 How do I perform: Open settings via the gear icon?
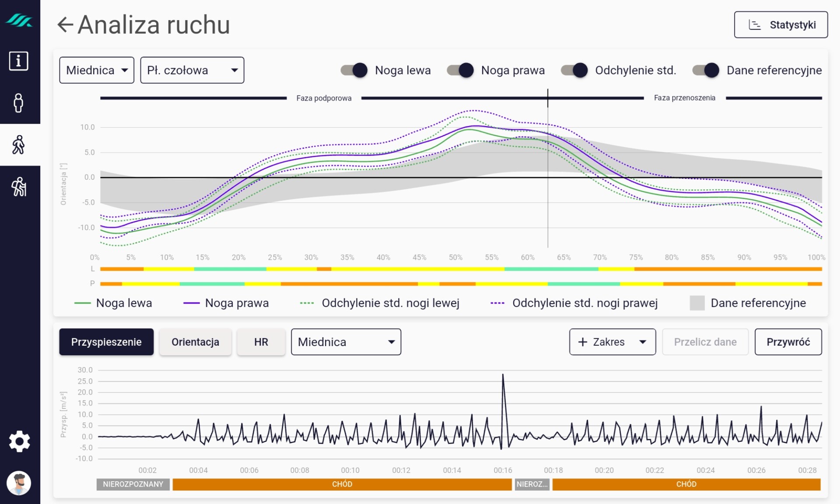tap(19, 441)
